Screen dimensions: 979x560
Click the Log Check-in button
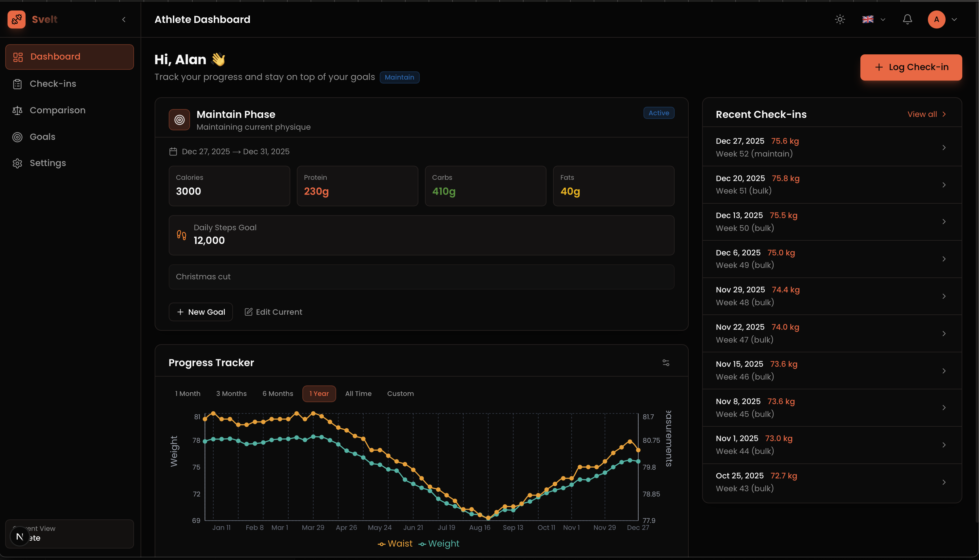911,67
